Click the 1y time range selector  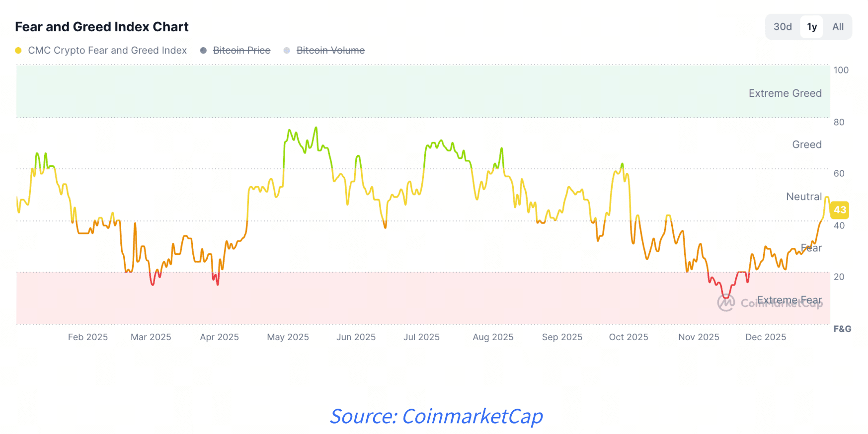coord(811,27)
